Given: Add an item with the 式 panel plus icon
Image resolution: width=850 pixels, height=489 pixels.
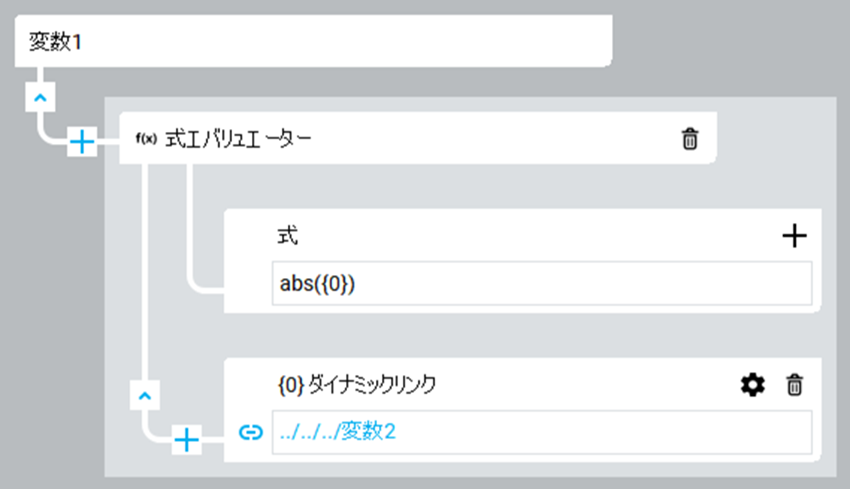Looking at the screenshot, I should click(x=793, y=236).
